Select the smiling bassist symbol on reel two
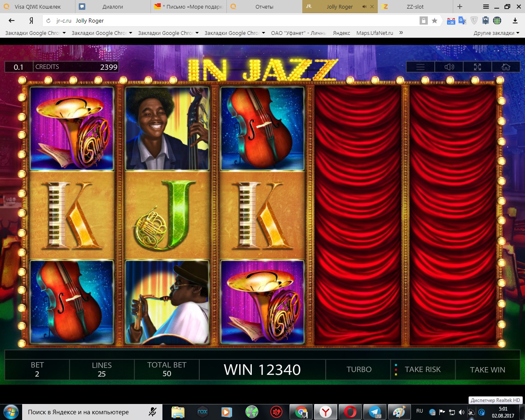 (x=167, y=128)
